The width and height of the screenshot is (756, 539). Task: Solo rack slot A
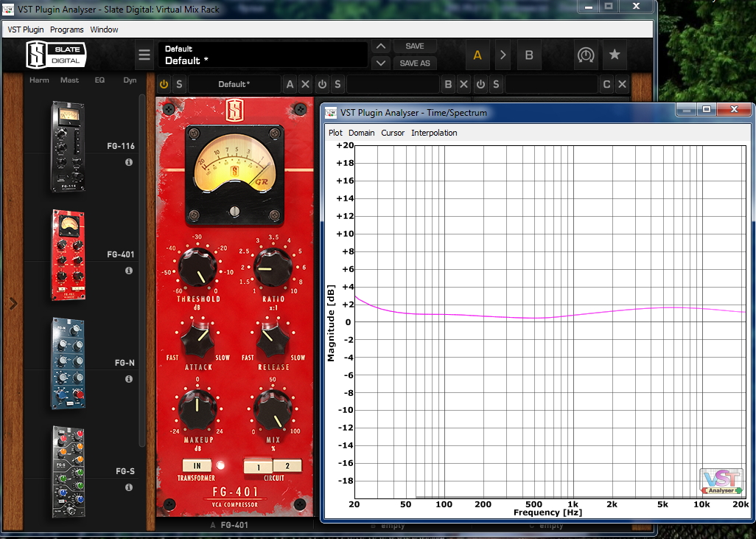179,84
